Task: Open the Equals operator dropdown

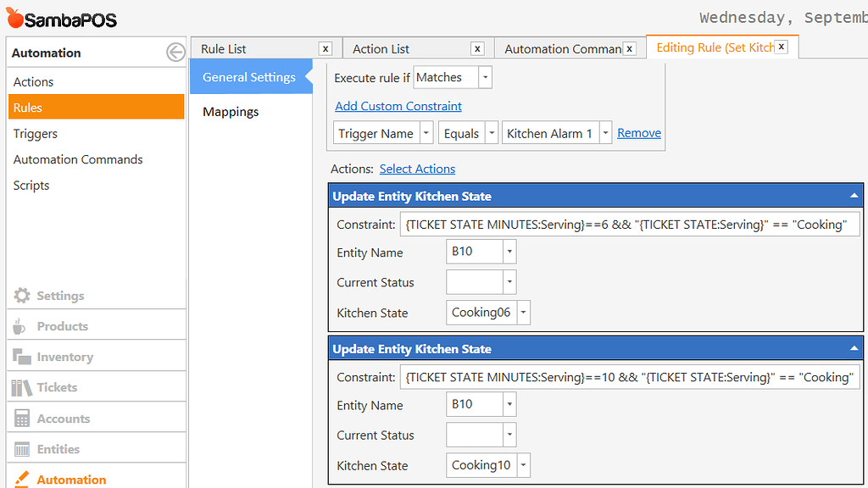Action: tap(492, 133)
